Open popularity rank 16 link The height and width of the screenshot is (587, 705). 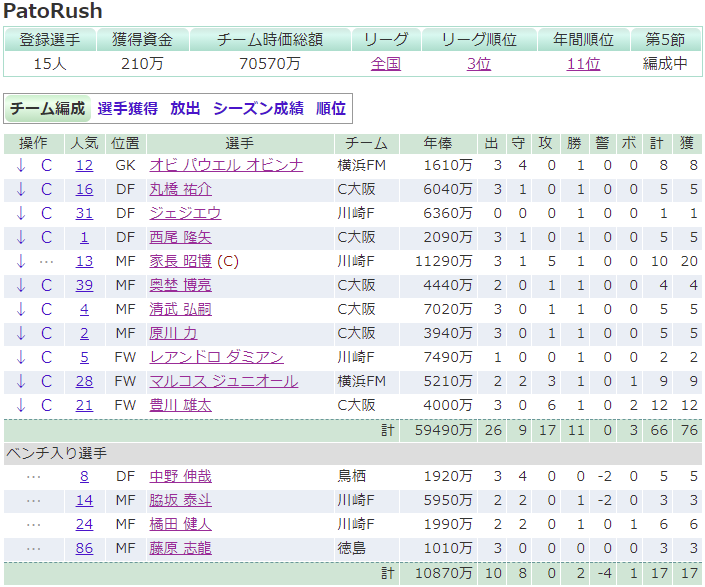(84, 189)
